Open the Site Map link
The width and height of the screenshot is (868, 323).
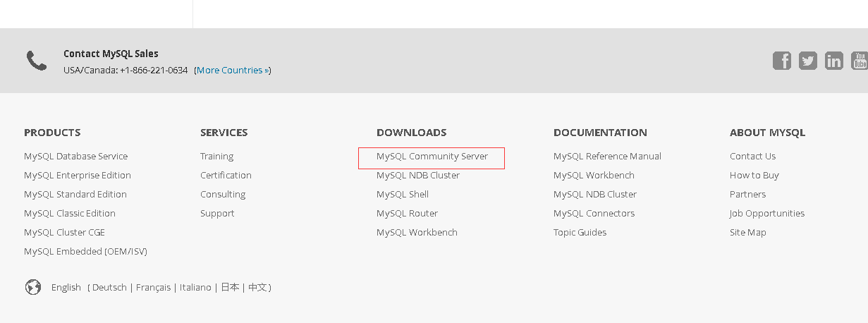point(748,233)
